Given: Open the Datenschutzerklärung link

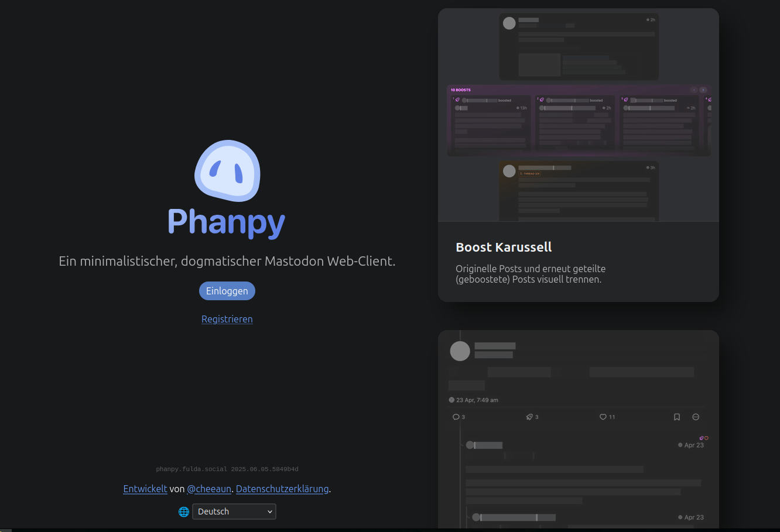Looking at the screenshot, I should [x=282, y=489].
